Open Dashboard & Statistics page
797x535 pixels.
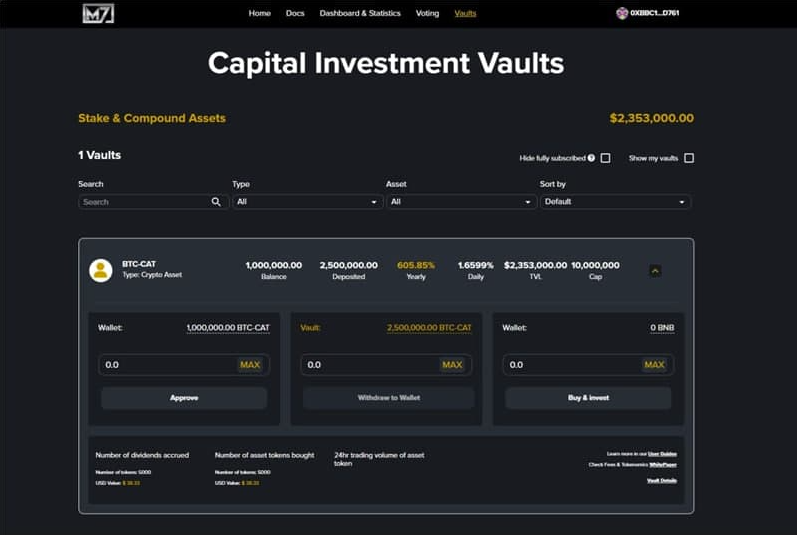click(360, 13)
